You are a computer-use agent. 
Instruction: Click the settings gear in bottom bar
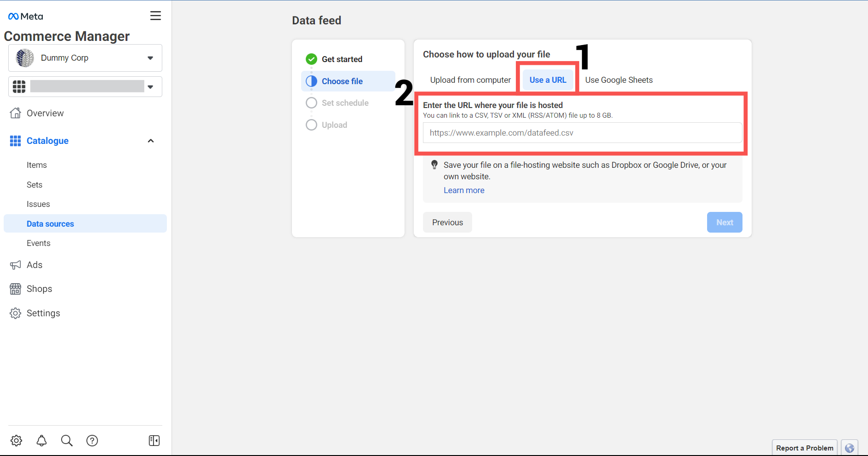pos(16,440)
